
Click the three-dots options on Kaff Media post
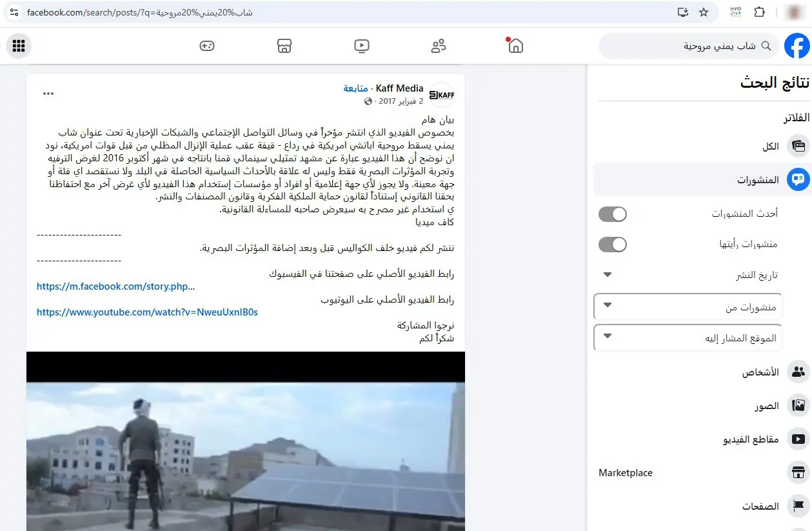pyautogui.click(x=48, y=94)
